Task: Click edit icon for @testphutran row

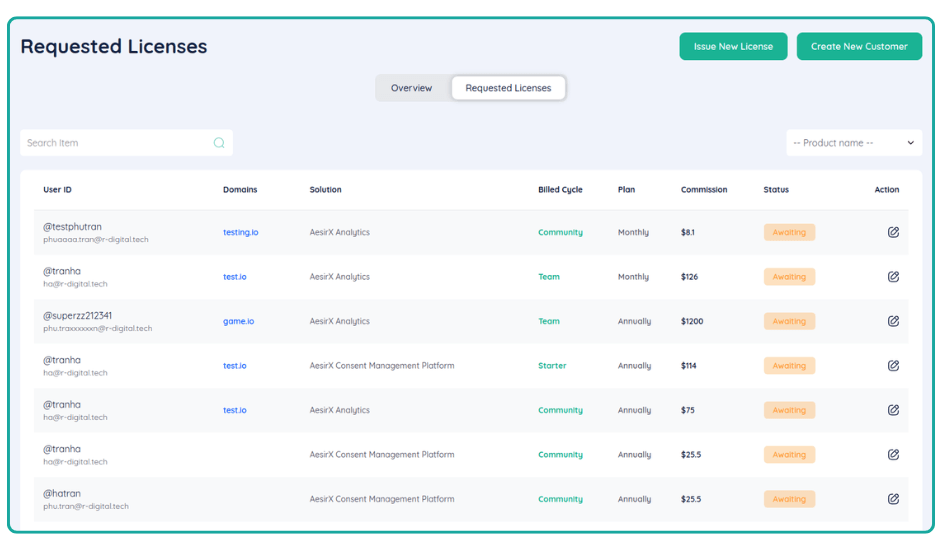Action: pyautogui.click(x=893, y=232)
